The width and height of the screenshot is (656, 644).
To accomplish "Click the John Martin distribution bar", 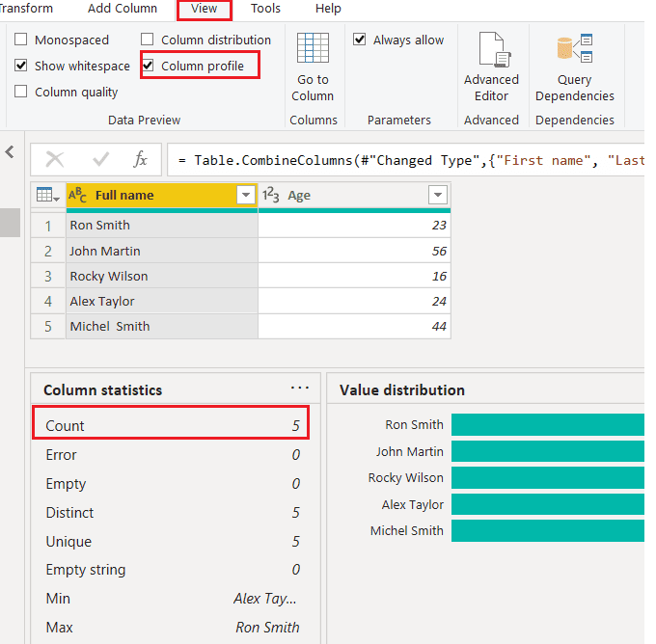I will coord(548,451).
